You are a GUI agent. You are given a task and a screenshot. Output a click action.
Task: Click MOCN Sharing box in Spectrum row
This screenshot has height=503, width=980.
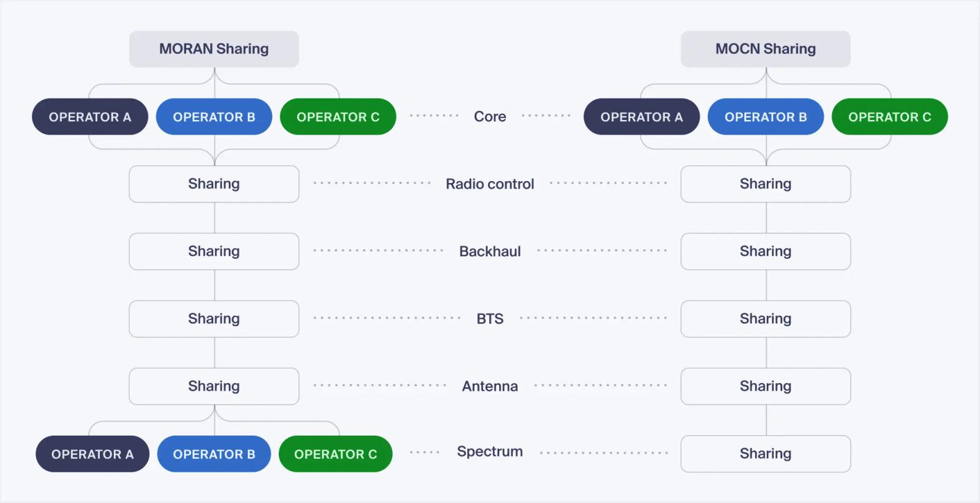tap(766, 454)
